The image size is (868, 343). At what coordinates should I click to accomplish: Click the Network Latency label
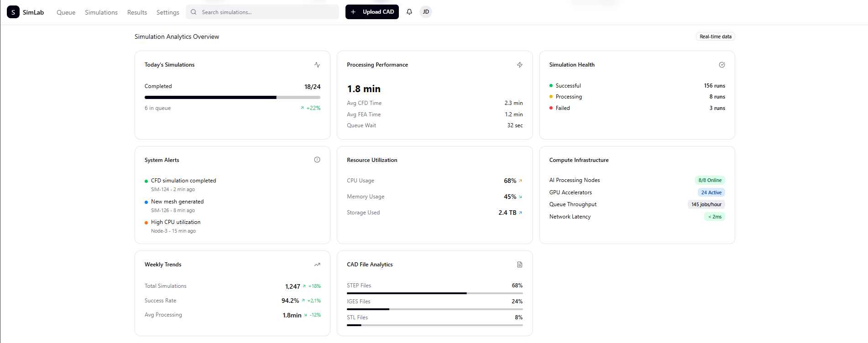[x=570, y=217]
